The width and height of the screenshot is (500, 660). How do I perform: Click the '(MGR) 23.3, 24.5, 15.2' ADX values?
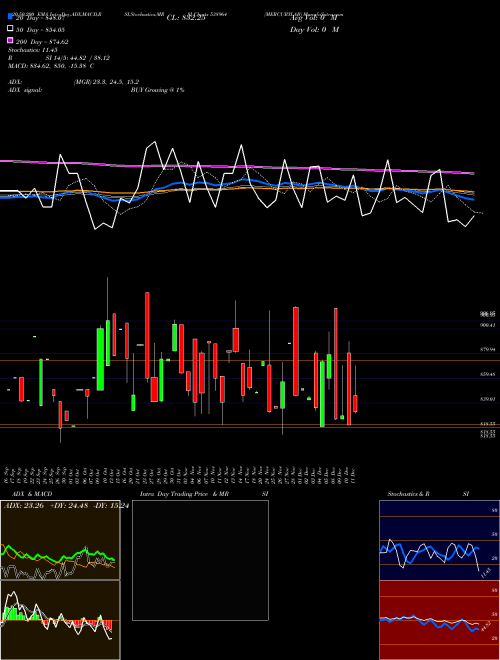pyautogui.click(x=106, y=82)
